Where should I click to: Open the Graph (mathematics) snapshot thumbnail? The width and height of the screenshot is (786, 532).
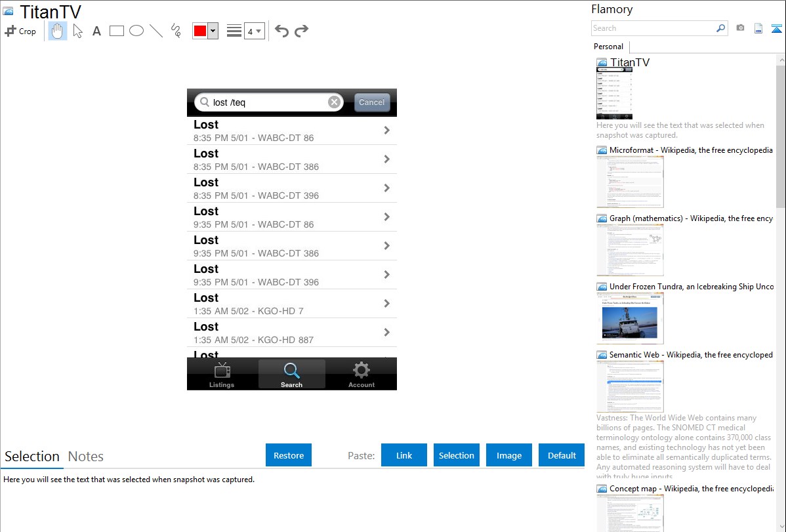click(630, 250)
